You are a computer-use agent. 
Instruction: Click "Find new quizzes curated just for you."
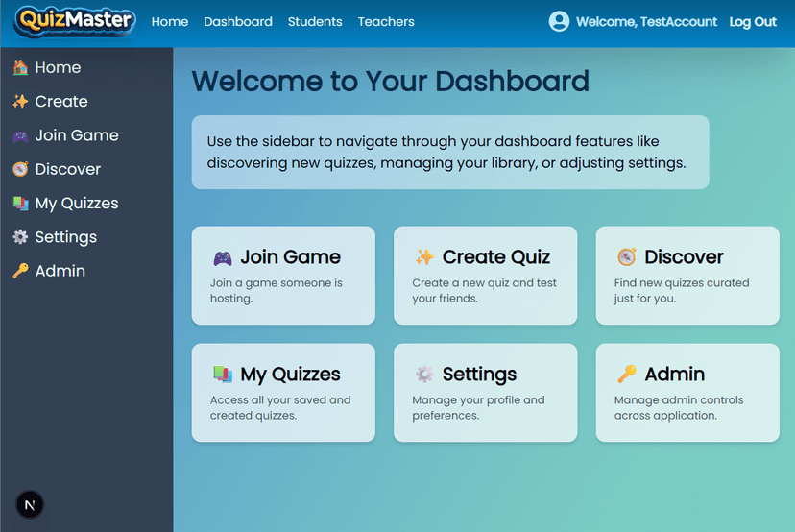[682, 291]
